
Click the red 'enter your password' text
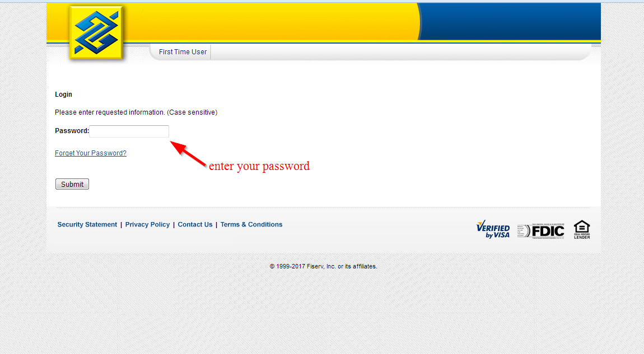[x=259, y=166]
